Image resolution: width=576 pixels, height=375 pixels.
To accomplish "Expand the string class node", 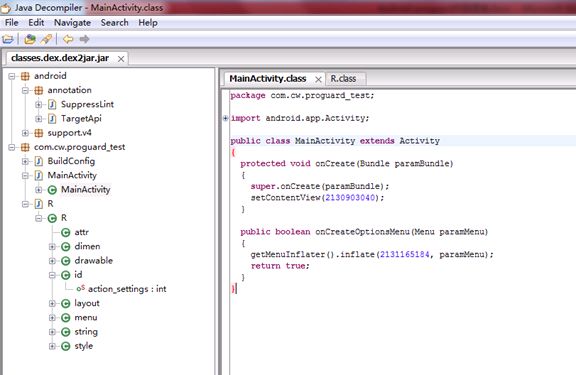I will point(52,332).
